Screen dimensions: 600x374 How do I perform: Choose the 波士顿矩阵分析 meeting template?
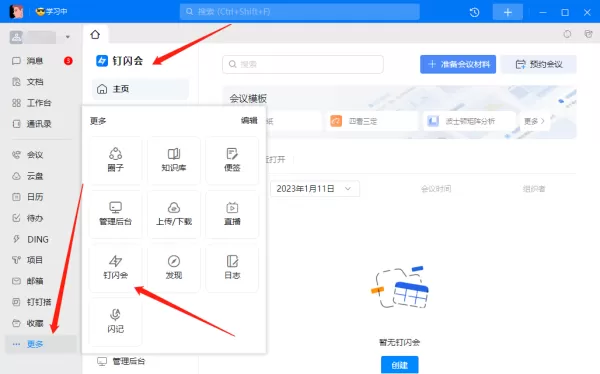[469, 121]
